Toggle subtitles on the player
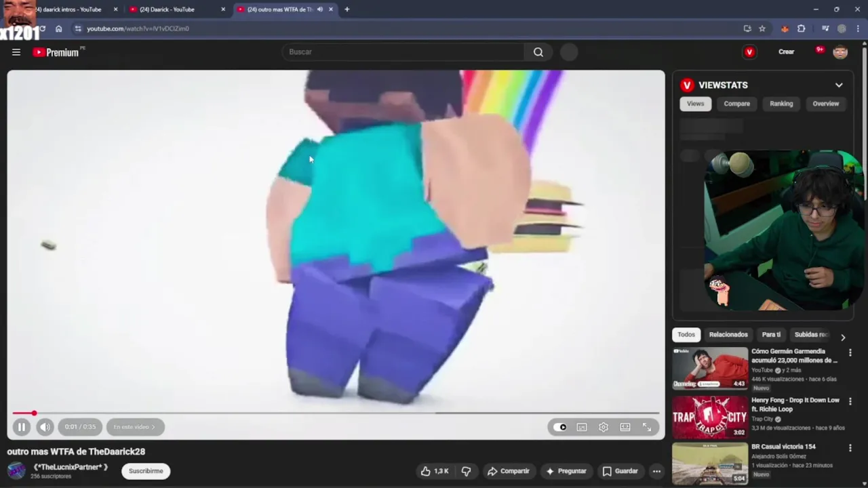The height and width of the screenshot is (488, 868). pyautogui.click(x=582, y=427)
